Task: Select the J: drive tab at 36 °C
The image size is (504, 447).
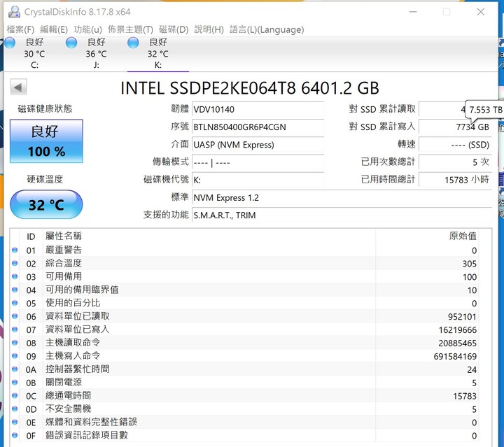Action: point(96,53)
